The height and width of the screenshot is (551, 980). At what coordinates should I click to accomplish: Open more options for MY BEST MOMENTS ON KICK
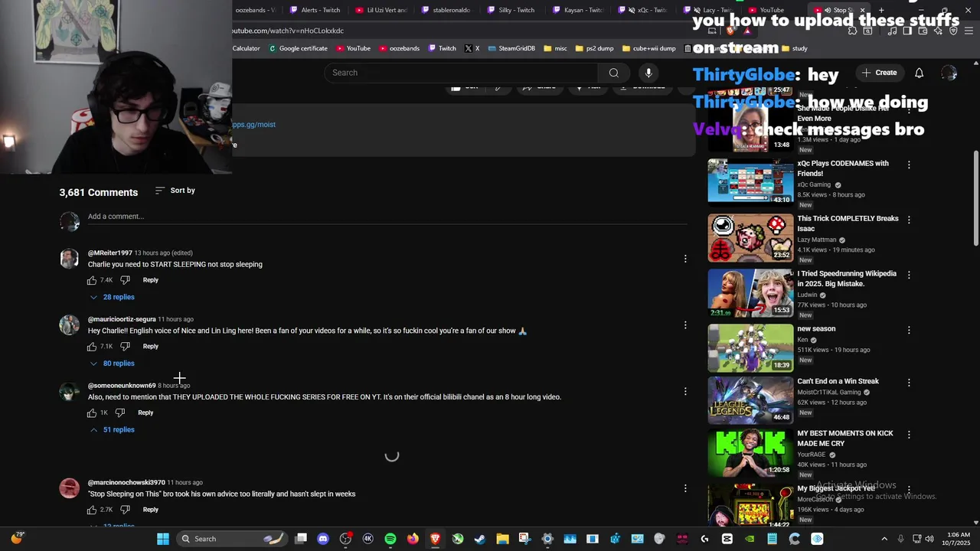tap(909, 434)
